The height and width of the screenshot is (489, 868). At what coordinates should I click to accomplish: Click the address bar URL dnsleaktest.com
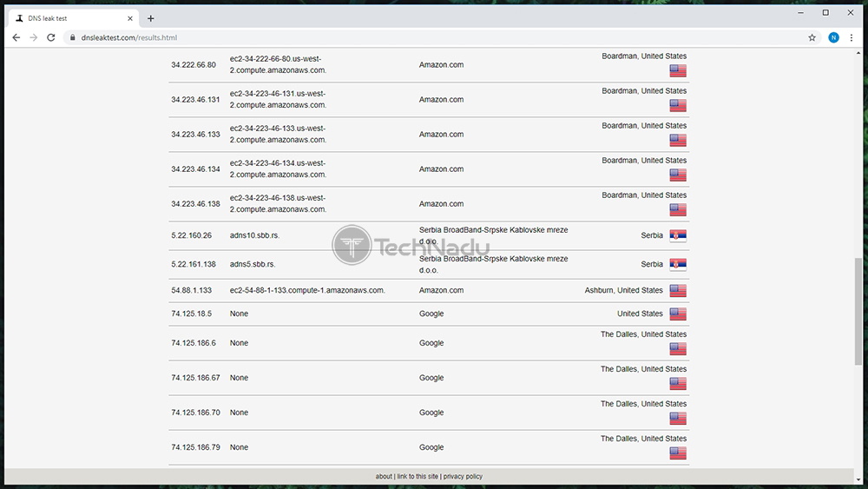point(129,37)
